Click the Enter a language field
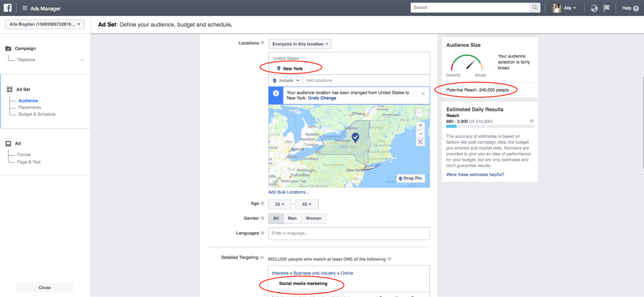This screenshot has width=644, height=297. click(349, 234)
